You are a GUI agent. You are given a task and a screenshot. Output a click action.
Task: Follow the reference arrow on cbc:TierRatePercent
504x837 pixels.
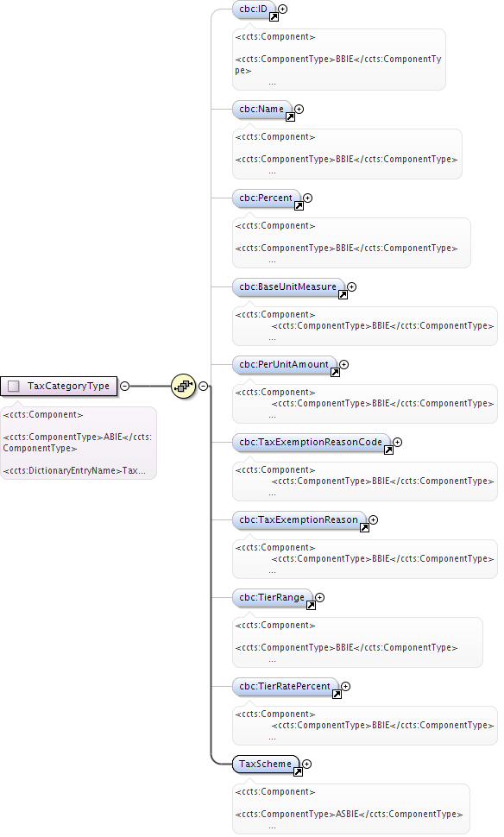pyautogui.click(x=337, y=695)
